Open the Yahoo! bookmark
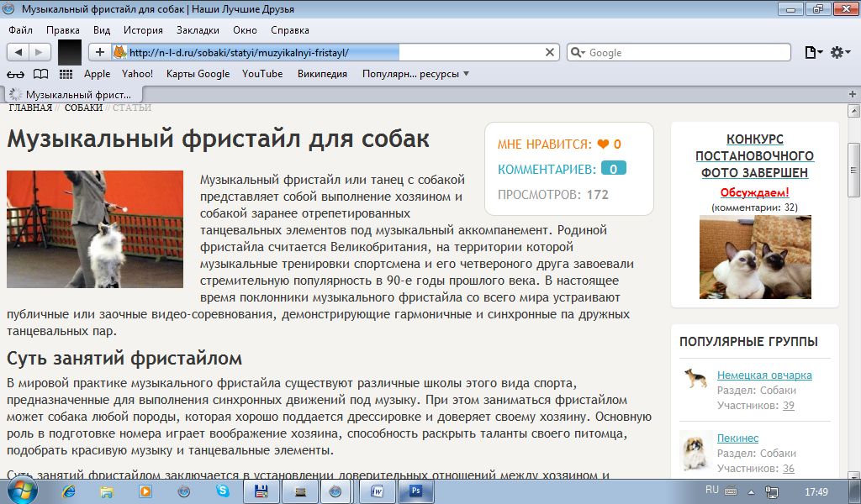Viewport: 861px width, 504px height. 137,74
